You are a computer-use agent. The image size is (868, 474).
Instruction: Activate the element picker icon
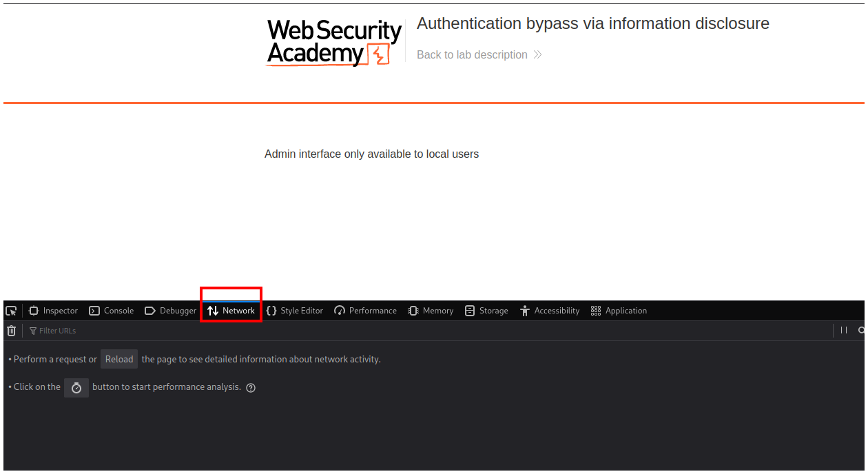point(11,311)
